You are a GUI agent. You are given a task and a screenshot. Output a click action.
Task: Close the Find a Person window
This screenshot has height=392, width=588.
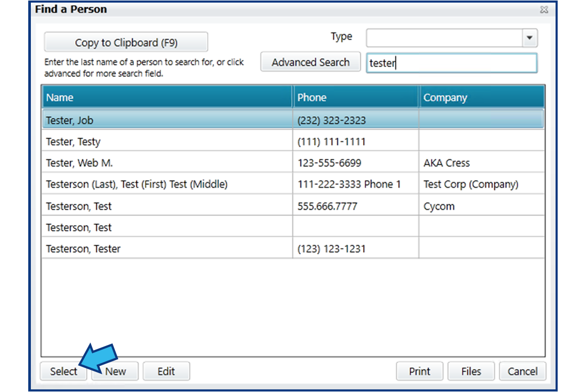pos(544,9)
